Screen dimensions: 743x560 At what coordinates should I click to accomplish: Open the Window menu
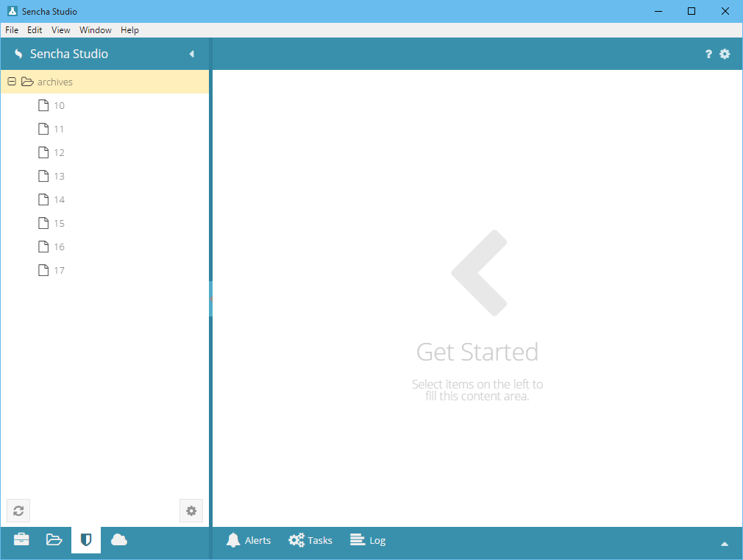tap(95, 30)
